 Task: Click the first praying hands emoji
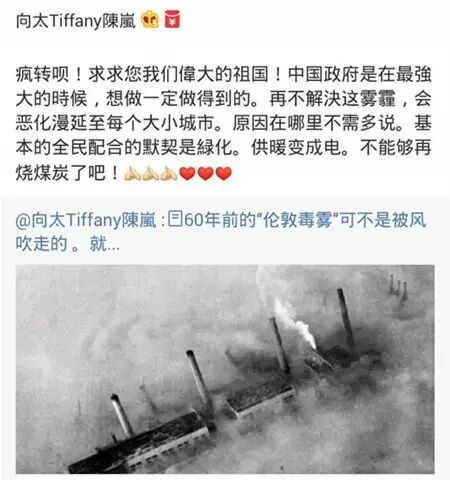pos(132,173)
